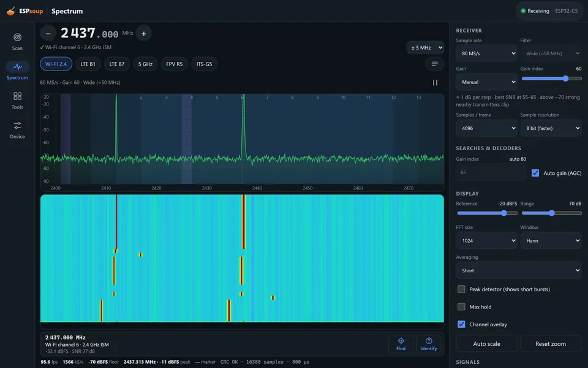Click the tall peak on the waterfall display
The height and width of the screenshot is (368, 588).
(x=243, y=221)
